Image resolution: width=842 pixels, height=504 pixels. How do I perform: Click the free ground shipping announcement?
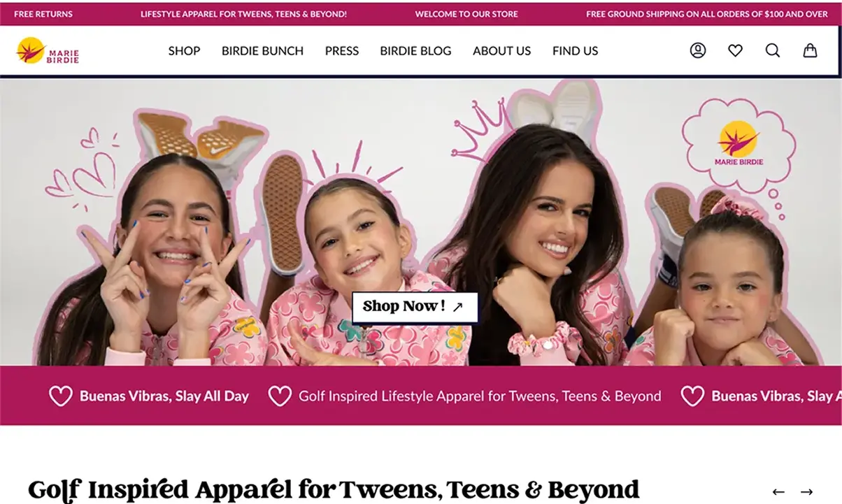click(x=707, y=14)
